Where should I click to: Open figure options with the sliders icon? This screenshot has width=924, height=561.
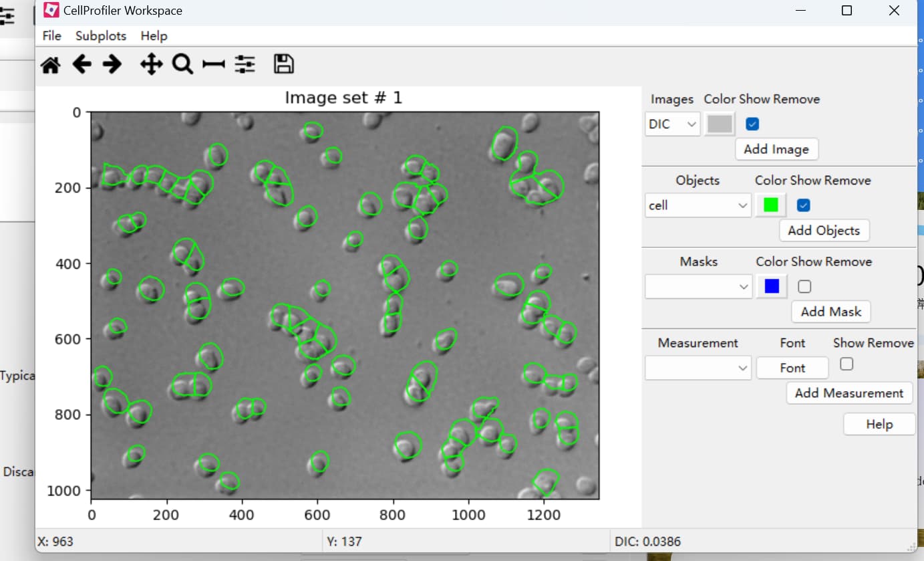[x=245, y=64]
